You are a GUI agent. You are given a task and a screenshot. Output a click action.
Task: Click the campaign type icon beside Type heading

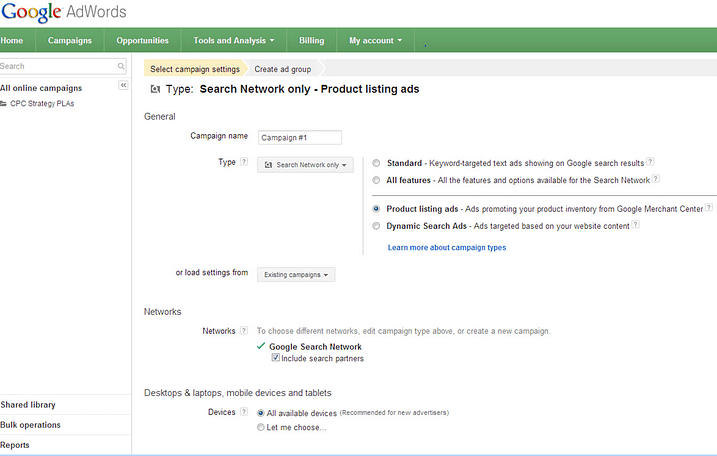[155, 89]
